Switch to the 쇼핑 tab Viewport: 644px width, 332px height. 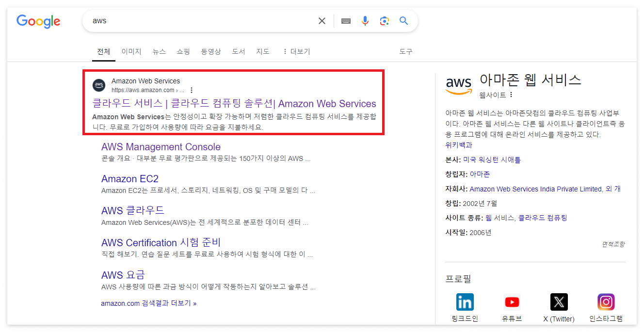[x=183, y=51]
